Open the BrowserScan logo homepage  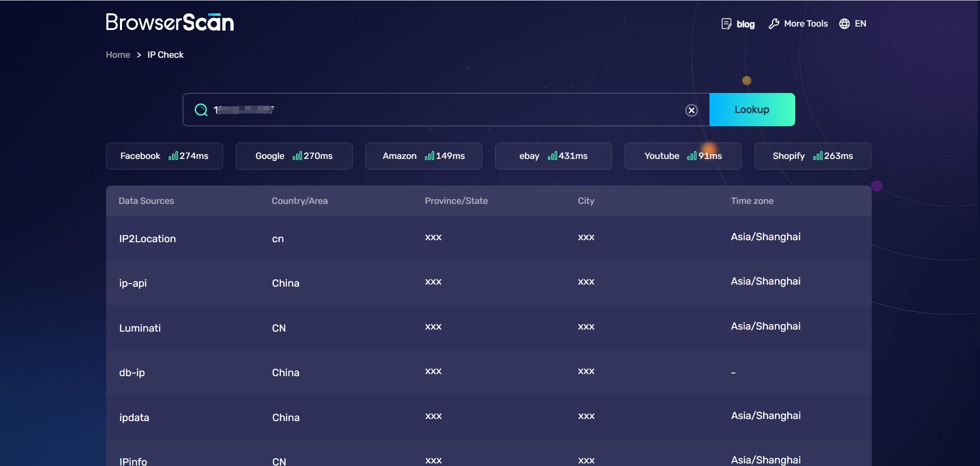170,22
